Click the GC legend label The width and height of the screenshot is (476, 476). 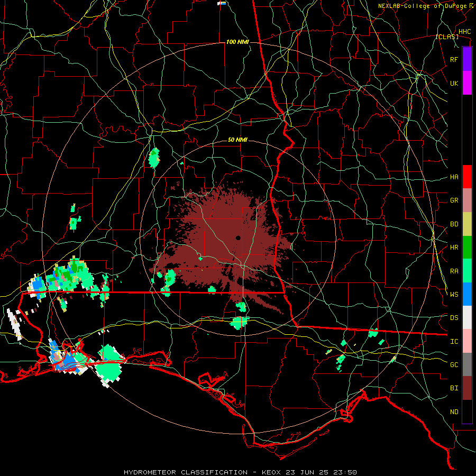tap(454, 364)
